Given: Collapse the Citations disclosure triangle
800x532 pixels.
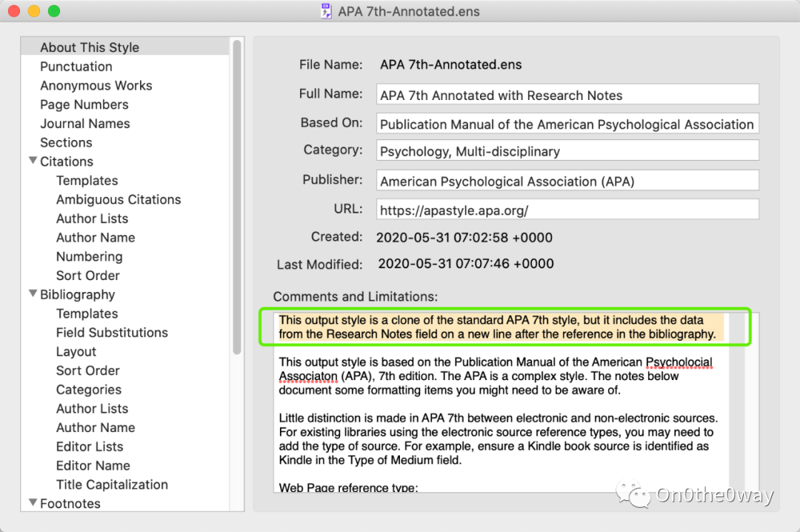Looking at the screenshot, I should (33, 161).
